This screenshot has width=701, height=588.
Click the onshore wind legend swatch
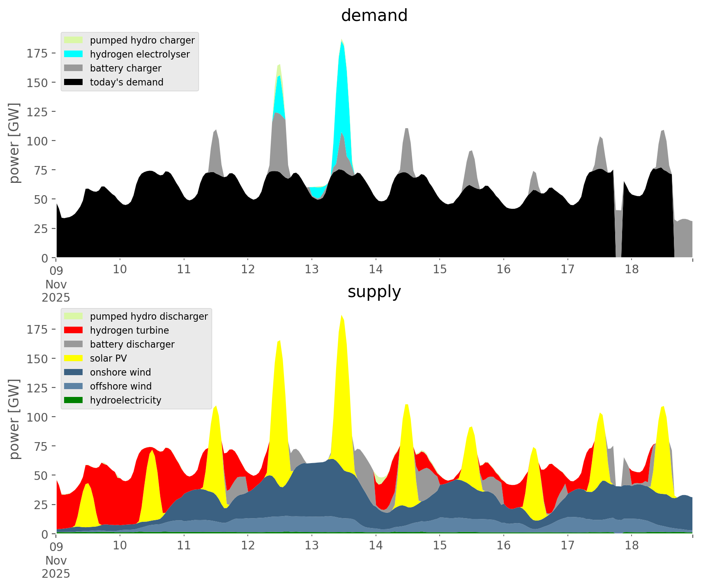pyautogui.click(x=74, y=372)
